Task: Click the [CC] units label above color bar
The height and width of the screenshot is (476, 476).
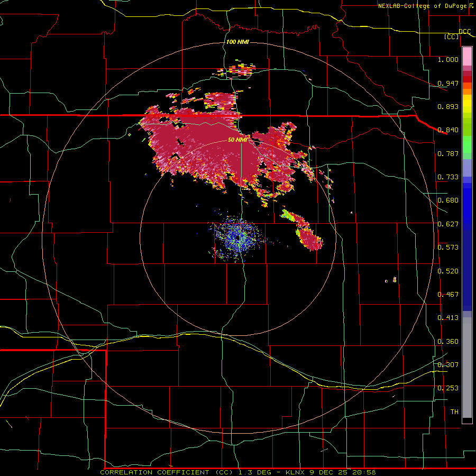Action: [452, 36]
